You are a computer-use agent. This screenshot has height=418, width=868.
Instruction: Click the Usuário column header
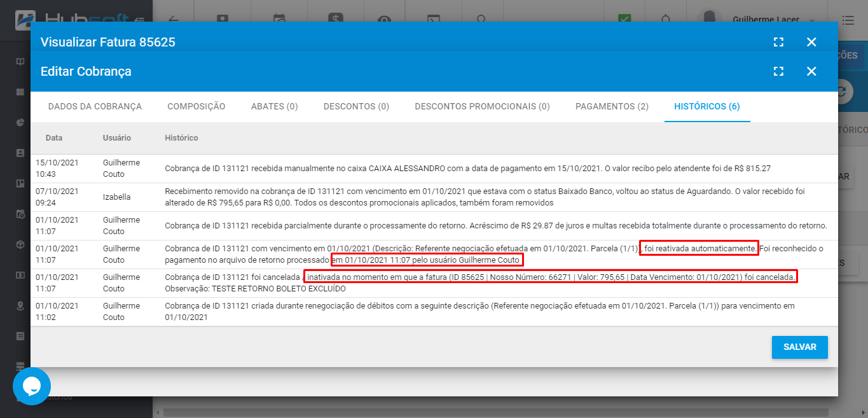[117, 138]
